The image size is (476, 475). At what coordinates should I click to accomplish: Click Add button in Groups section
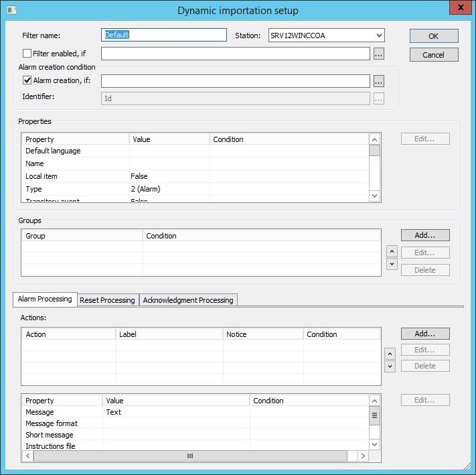(425, 236)
